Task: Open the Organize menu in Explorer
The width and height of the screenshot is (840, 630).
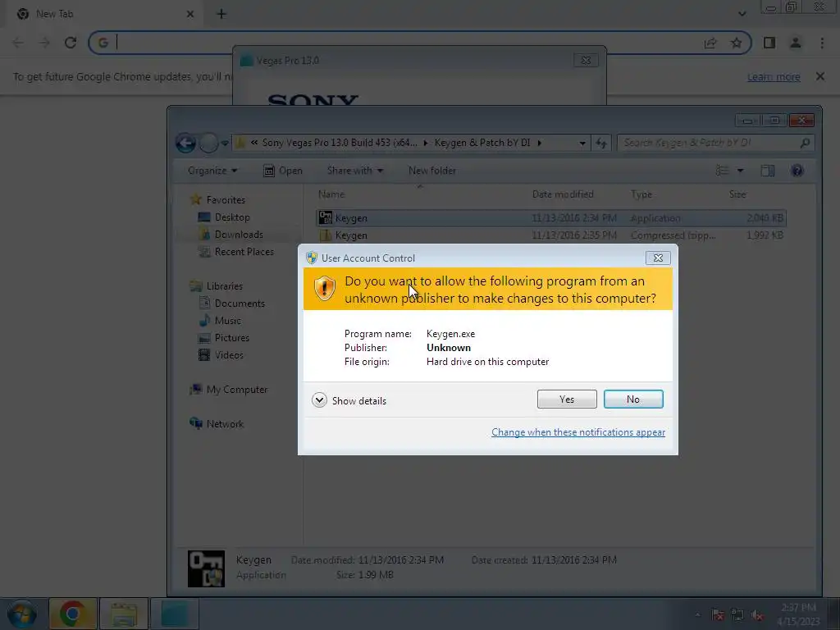Action: coord(212,171)
